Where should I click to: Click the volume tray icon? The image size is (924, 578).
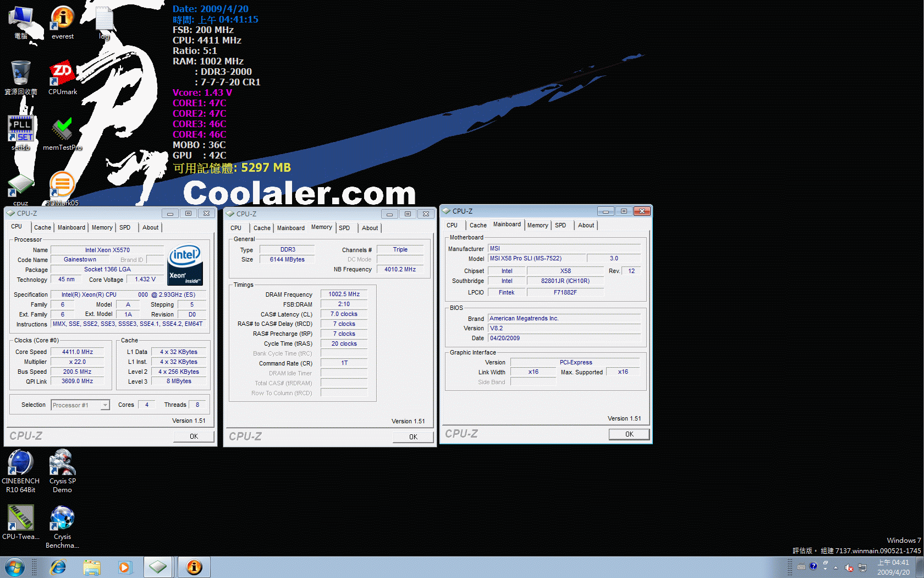pos(849,568)
